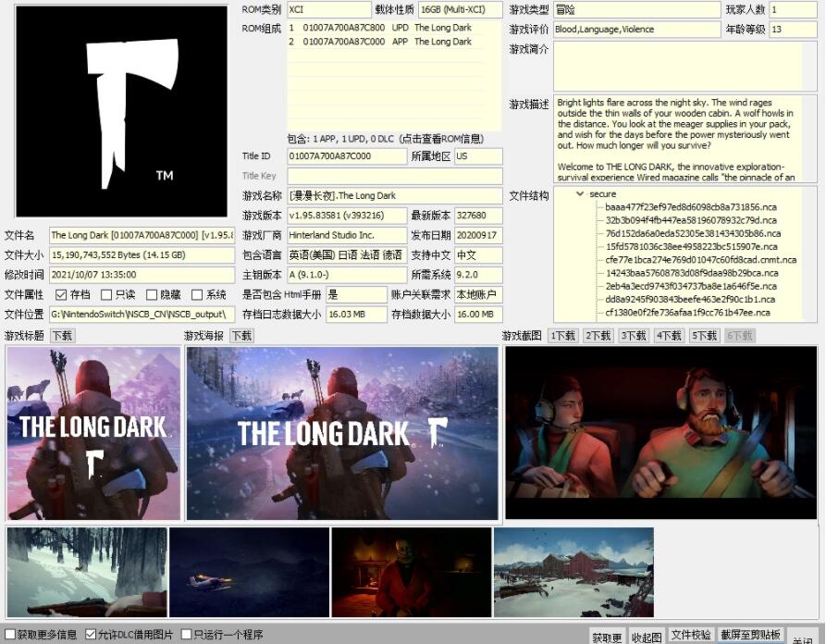This screenshot has width=826, height=644.
Task: Select file dd8a9245f903843beefe463e2f90c1b1.nca
Action: [x=689, y=300]
